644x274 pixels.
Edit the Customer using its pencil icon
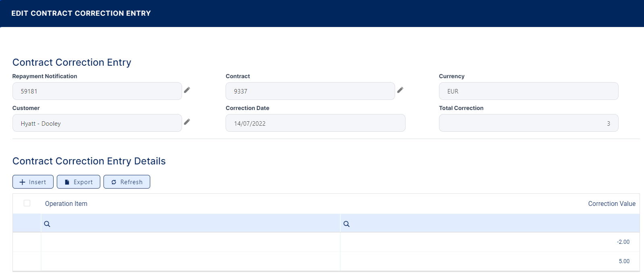click(x=187, y=122)
